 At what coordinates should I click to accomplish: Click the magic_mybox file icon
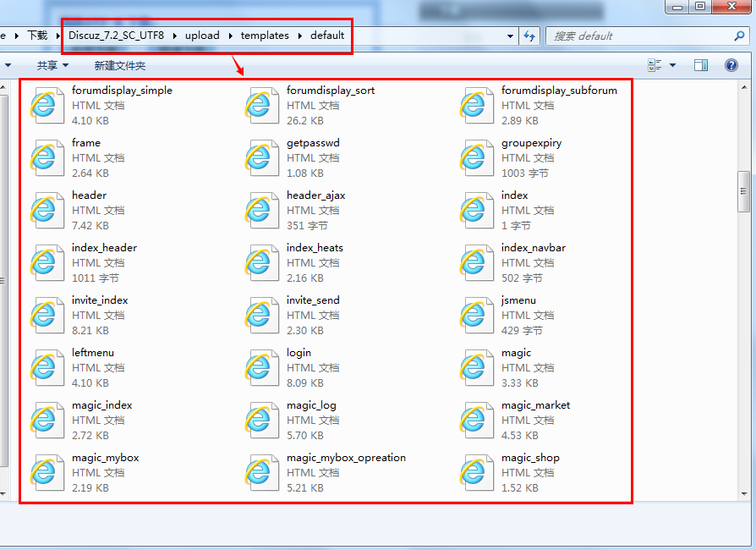(47, 473)
